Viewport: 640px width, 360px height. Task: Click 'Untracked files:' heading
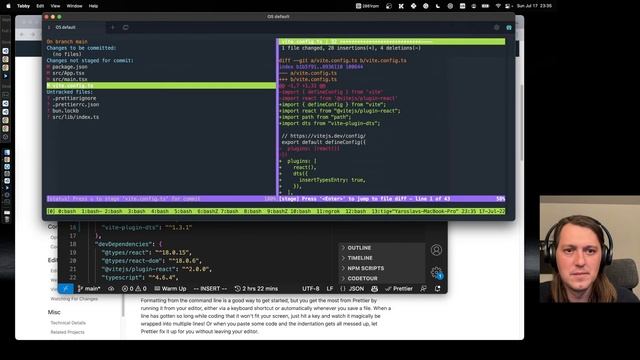point(70,92)
